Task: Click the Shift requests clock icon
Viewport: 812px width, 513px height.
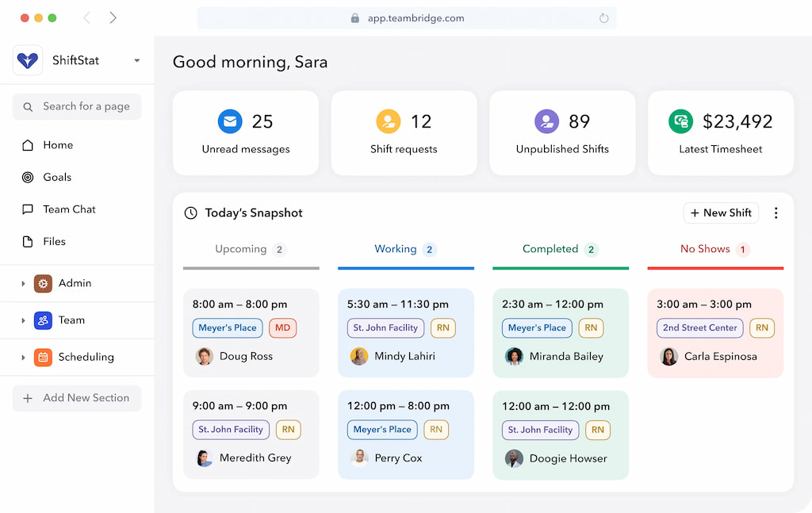Action: click(x=389, y=121)
